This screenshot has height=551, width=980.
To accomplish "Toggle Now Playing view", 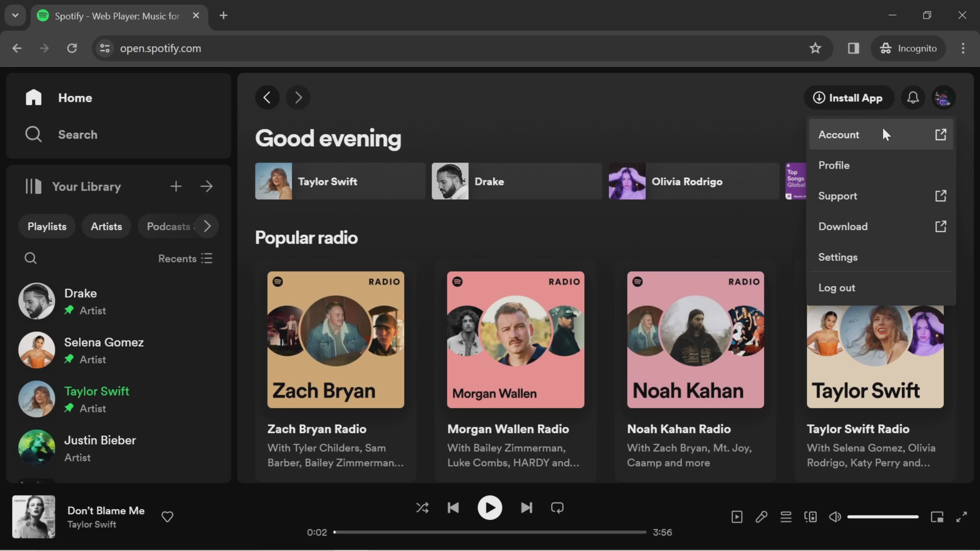I will tap(737, 517).
